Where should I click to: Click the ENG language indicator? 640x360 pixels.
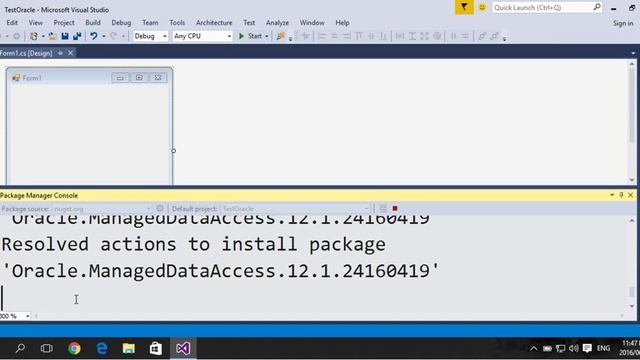click(603, 348)
